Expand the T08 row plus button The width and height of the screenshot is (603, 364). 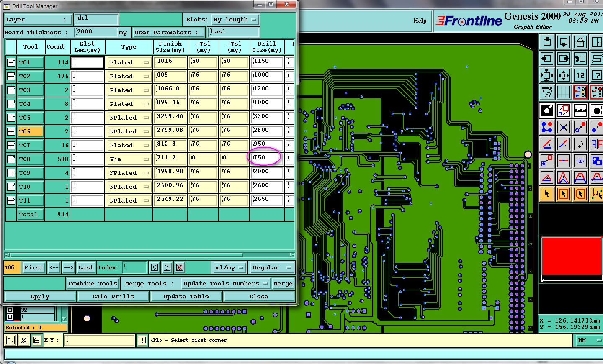[x=11, y=159]
